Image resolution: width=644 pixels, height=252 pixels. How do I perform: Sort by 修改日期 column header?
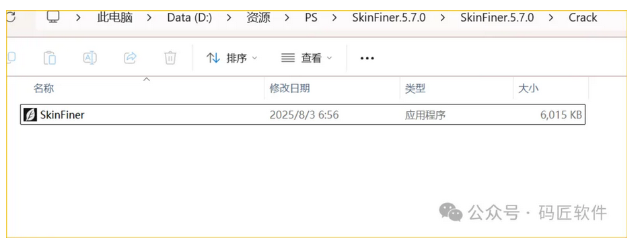(x=289, y=88)
